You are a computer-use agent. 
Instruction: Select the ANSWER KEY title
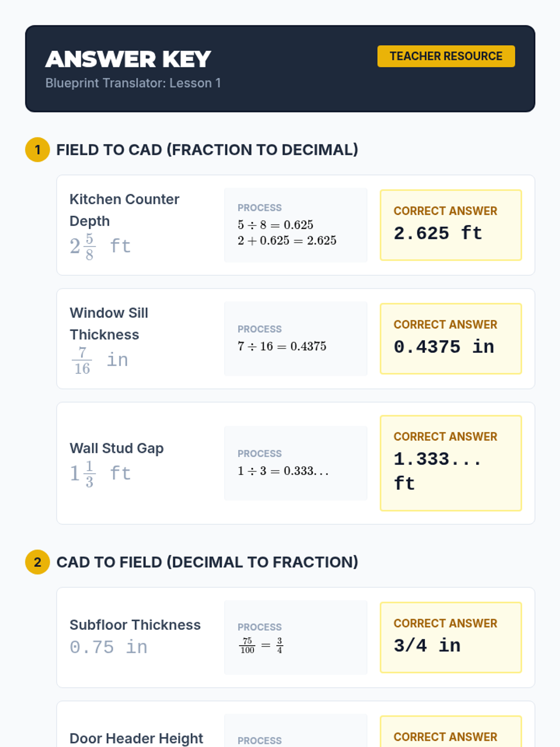pos(128,59)
